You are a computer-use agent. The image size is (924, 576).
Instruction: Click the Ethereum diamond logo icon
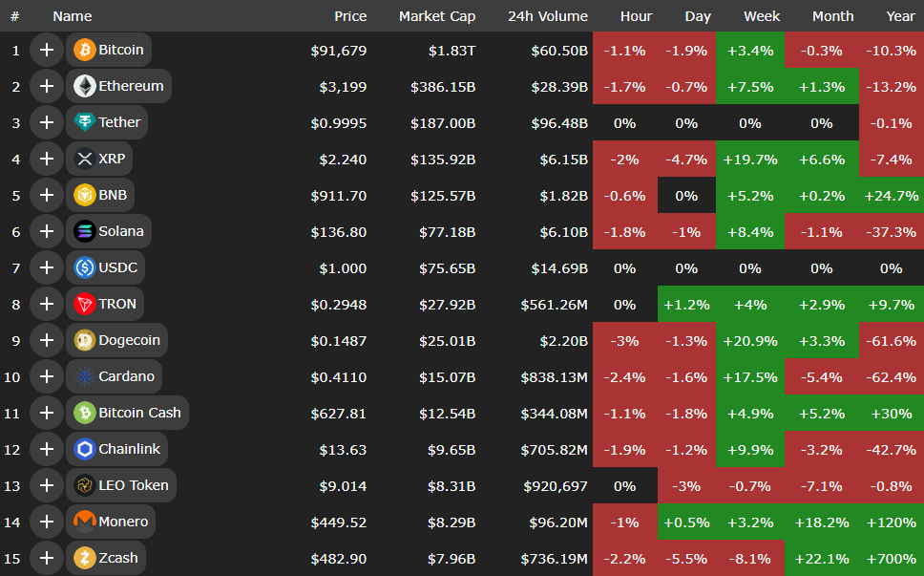click(x=84, y=86)
